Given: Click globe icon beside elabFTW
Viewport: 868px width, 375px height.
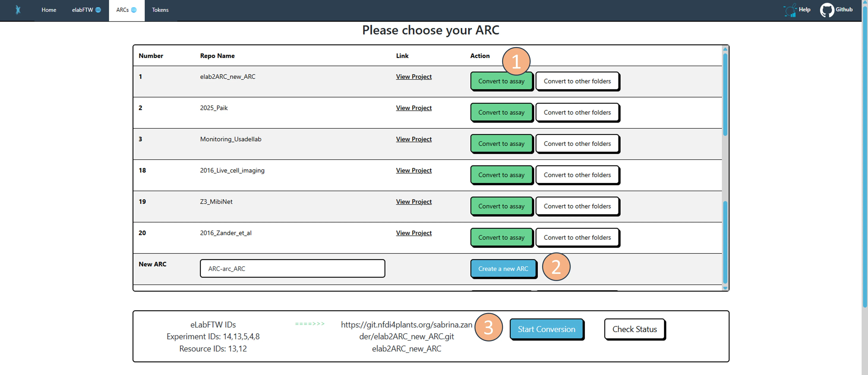Looking at the screenshot, I should click(98, 10).
